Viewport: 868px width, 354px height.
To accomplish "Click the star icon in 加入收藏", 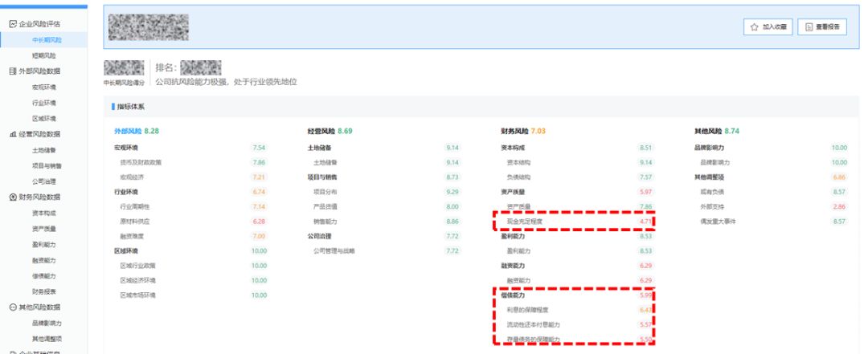I will pyautogui.click(x=754, y=26).
